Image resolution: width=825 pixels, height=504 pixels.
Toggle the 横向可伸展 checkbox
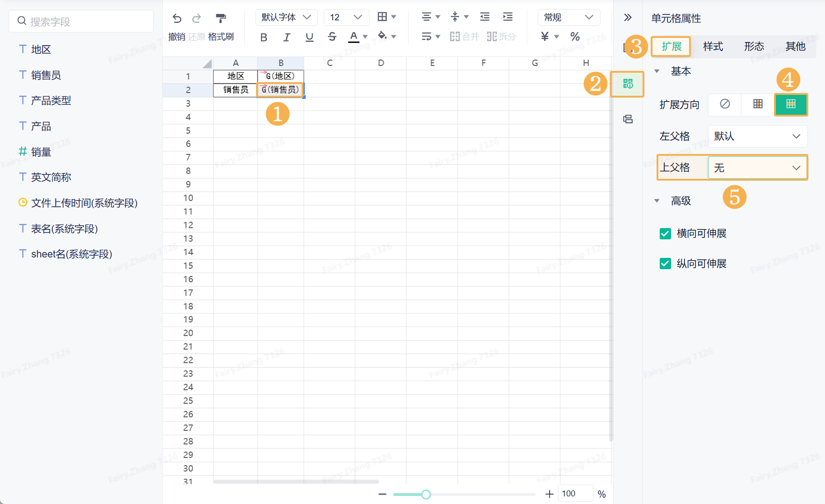tap(665, 233)
